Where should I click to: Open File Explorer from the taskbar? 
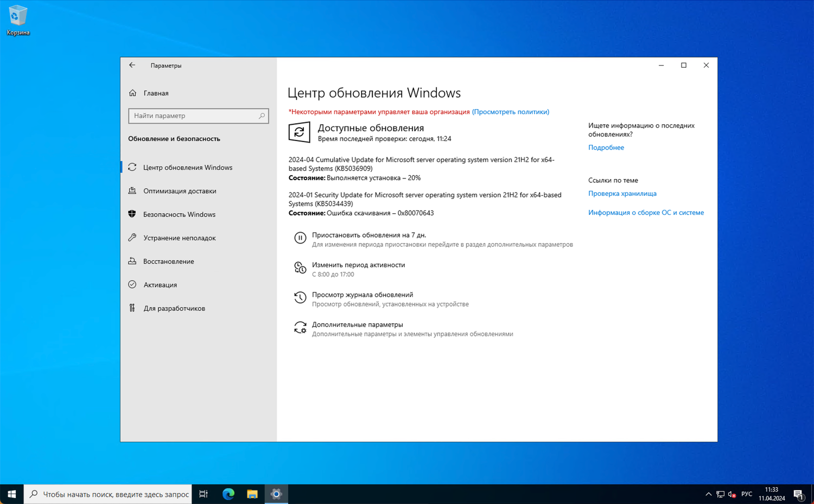pos(252,494)
